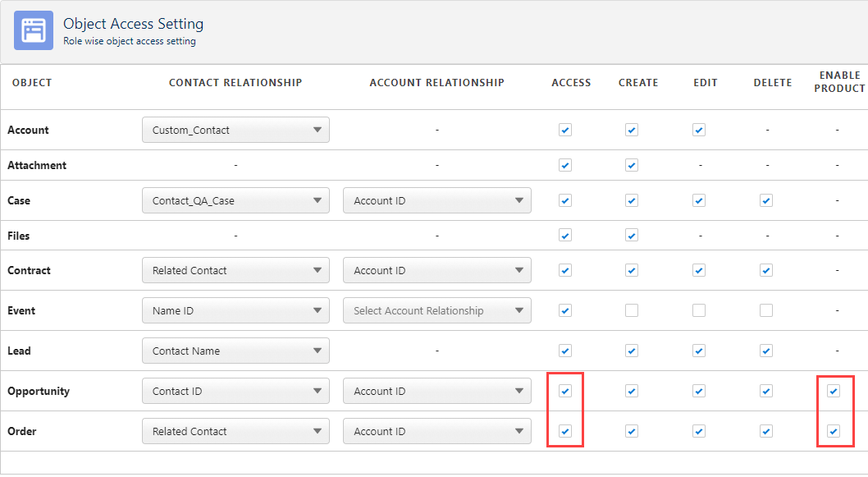Open Event's Select Account Relationship dropdown
The image size is (868, 477).
click(436, 310)
